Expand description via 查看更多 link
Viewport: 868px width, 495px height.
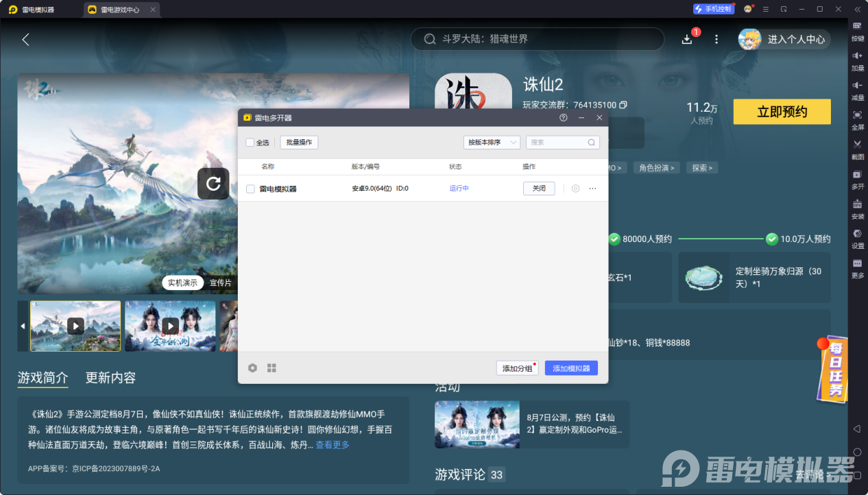click(333, 445)
